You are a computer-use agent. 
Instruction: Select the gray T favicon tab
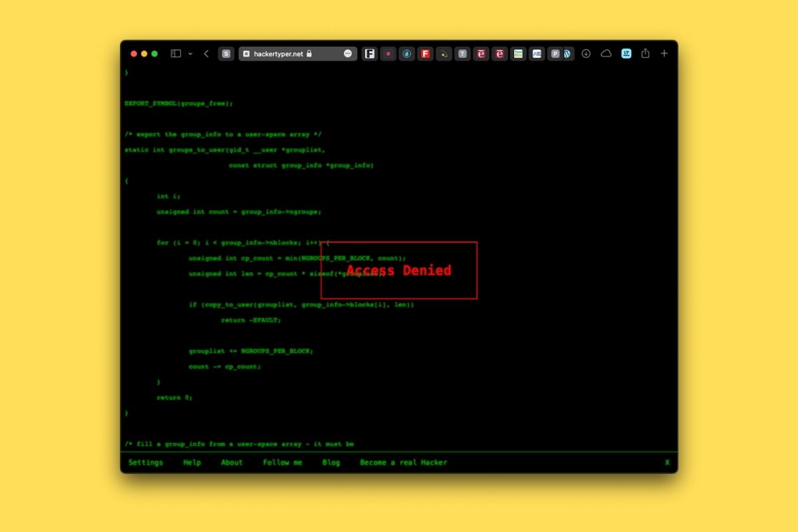(463, 54)
